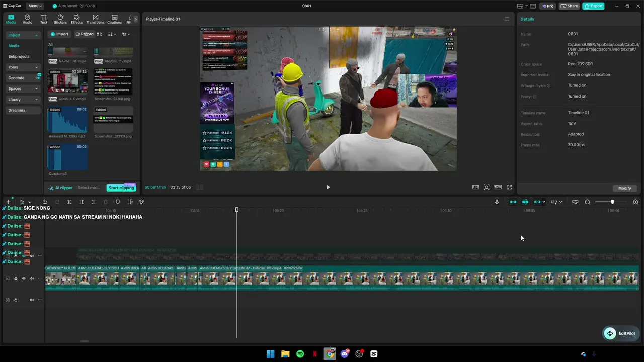Click the Import media button

pos(59,34)
